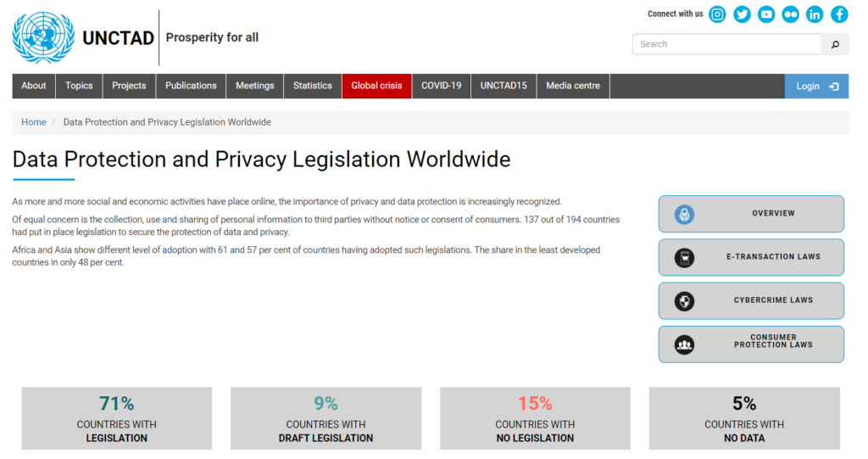This screenshot has height=459, width=868.
Task: Open the E-Transaction Laws button
Action: [751, 257]
